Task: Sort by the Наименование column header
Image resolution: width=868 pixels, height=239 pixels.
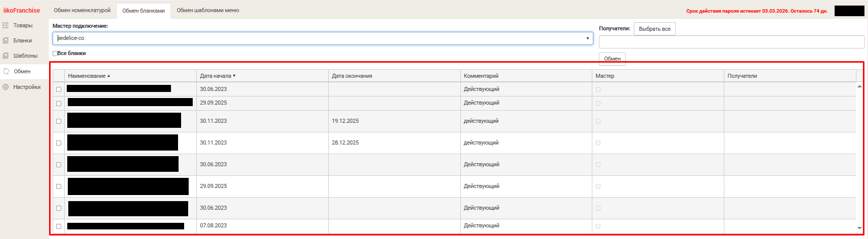Action: click(131, 76)
